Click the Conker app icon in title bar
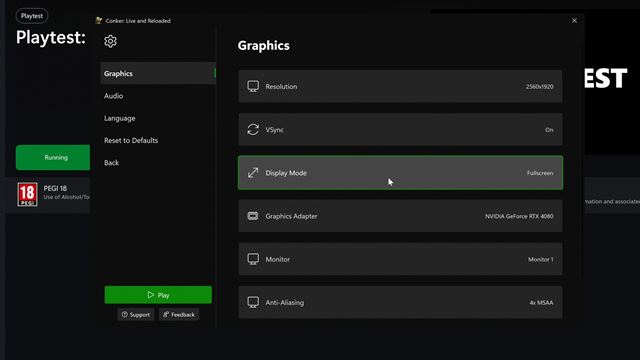 pos(99,20)
